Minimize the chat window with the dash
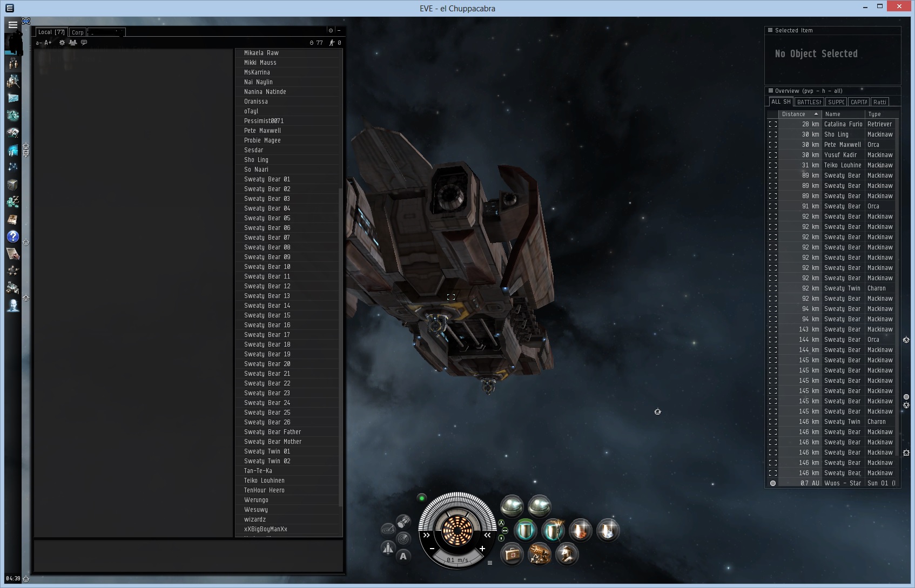Image resolution: width=915 pixels, height=588 pixels. 339,31
